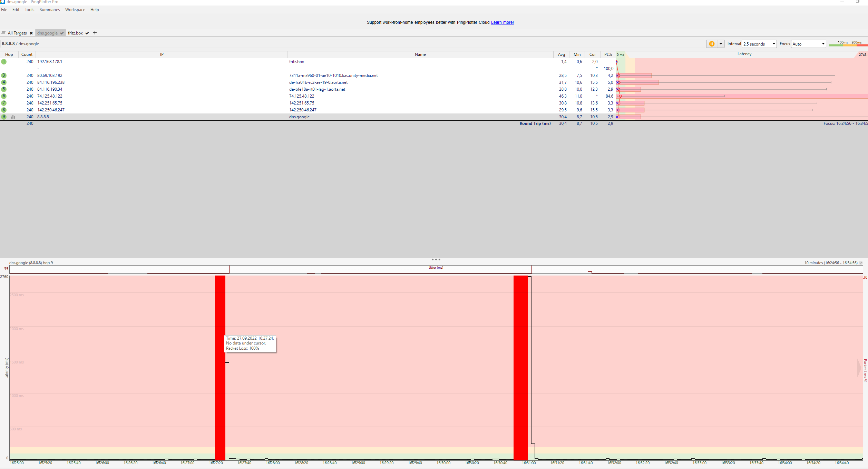Pause tracing with the orange pause button
The width and height of the screenshot is (868, 469).
[711, 44]
